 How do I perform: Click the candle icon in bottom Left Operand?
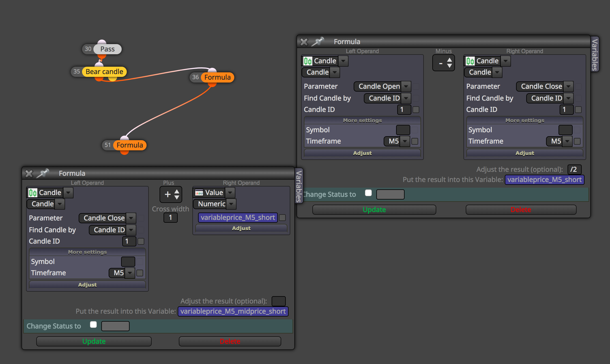(x=33, y=193)
